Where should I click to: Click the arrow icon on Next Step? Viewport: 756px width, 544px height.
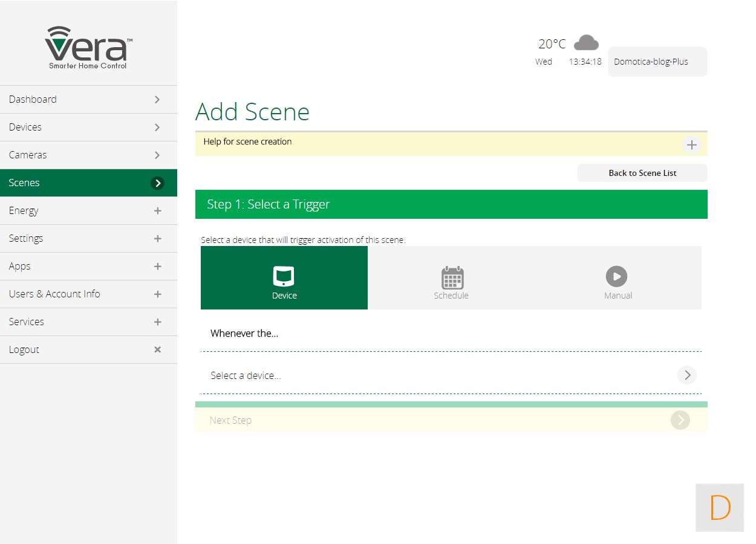(x=680, y=420)
